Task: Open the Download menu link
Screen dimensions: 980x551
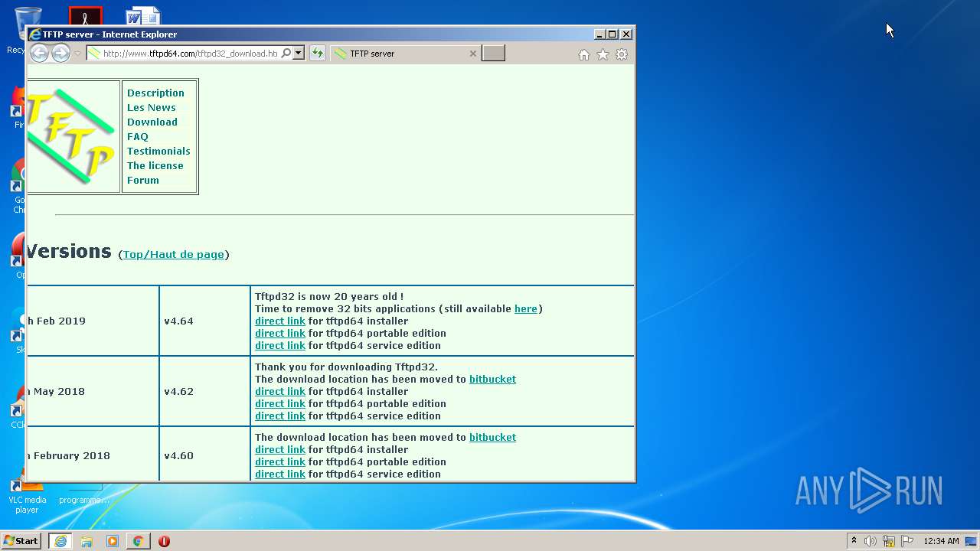Action: (152, 122)
